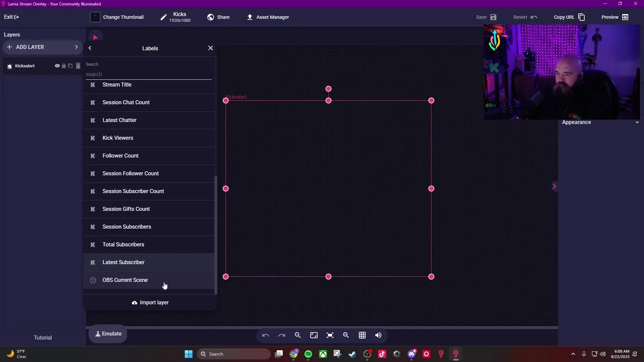The width and height of the screenshot is (644, 362).
Task: Click the taskbar Search box
Action: click(234, 354)
